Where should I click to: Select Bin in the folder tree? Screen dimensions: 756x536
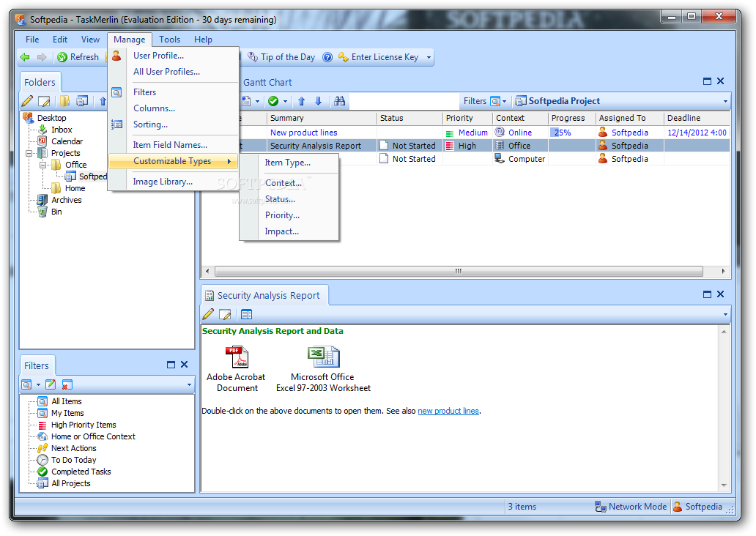pos(56,212)
